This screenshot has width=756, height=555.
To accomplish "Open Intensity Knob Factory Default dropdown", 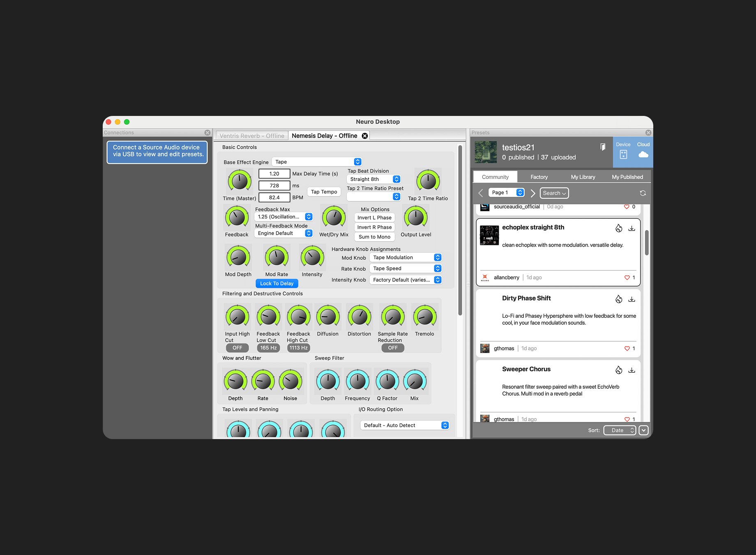I will 406,280.
